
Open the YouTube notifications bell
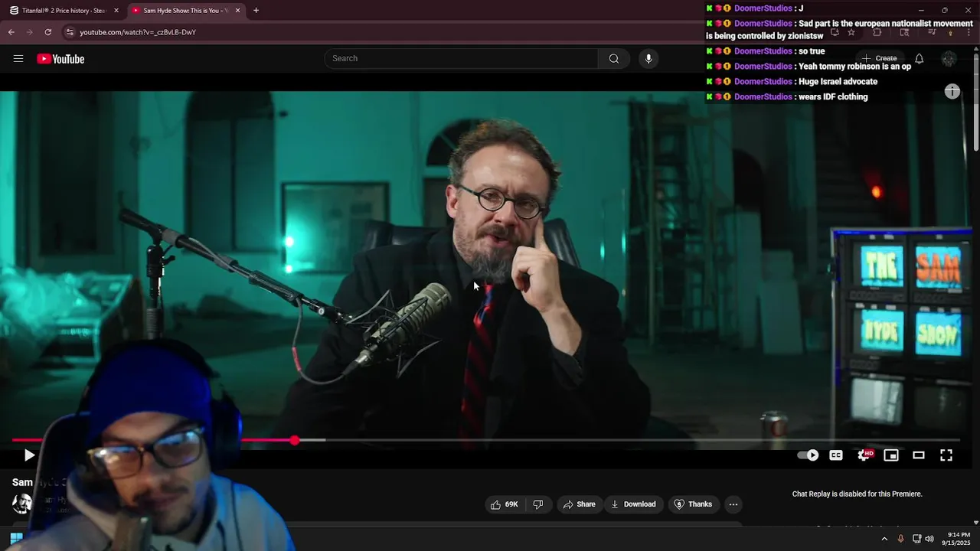coord(920,59)
